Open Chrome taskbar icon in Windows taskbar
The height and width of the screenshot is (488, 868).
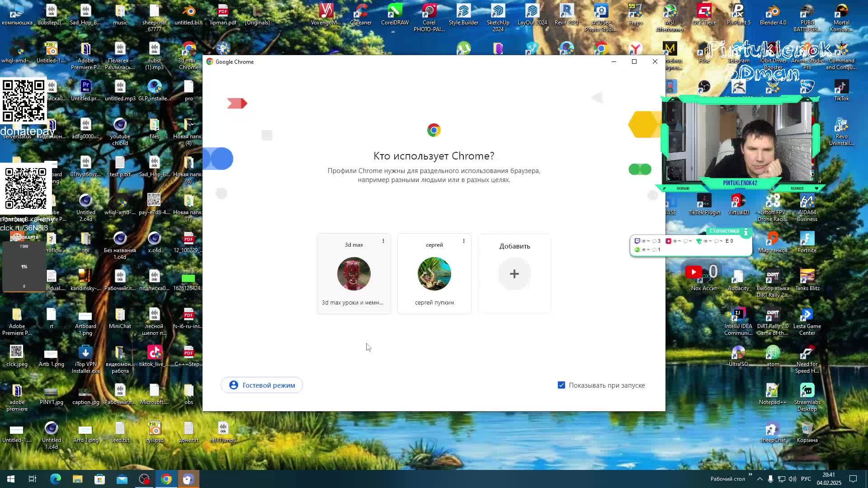pos(166,479)
